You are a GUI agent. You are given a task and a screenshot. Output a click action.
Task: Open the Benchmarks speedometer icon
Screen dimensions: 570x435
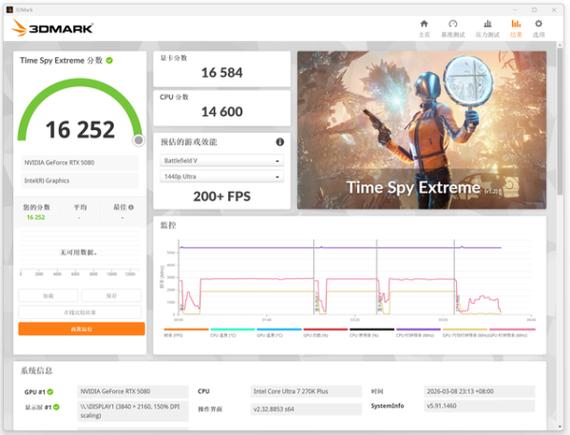453,28
